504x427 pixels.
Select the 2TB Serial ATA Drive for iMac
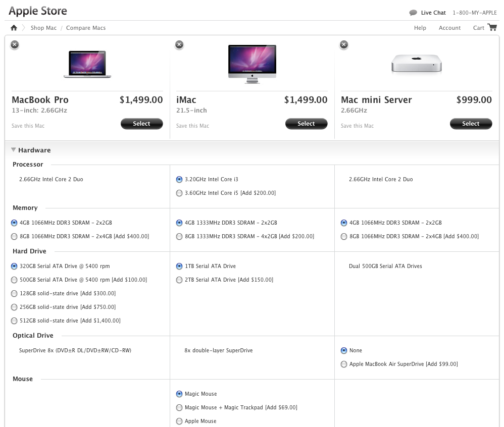[179, 280]
